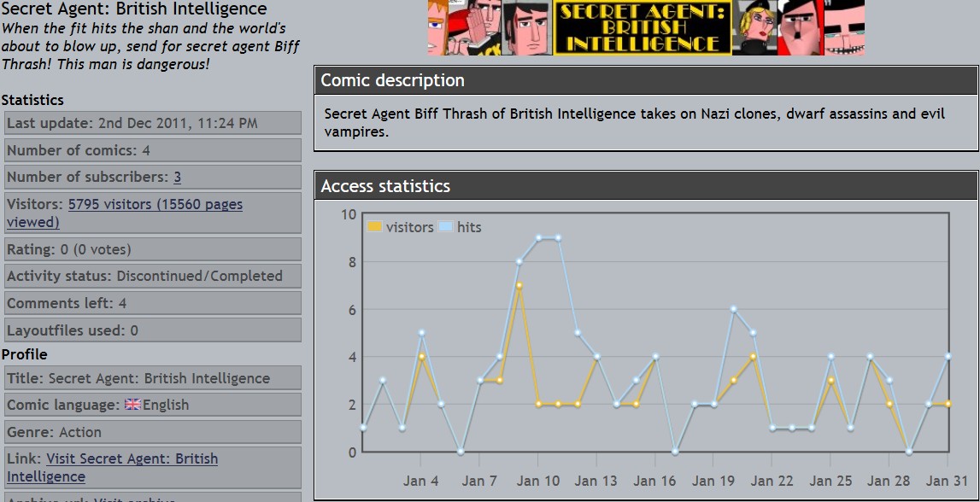The height and width of the screenshot is (502, 980).
Task: Click the Rating: 0 (0 votes) row
Action: 152,250
